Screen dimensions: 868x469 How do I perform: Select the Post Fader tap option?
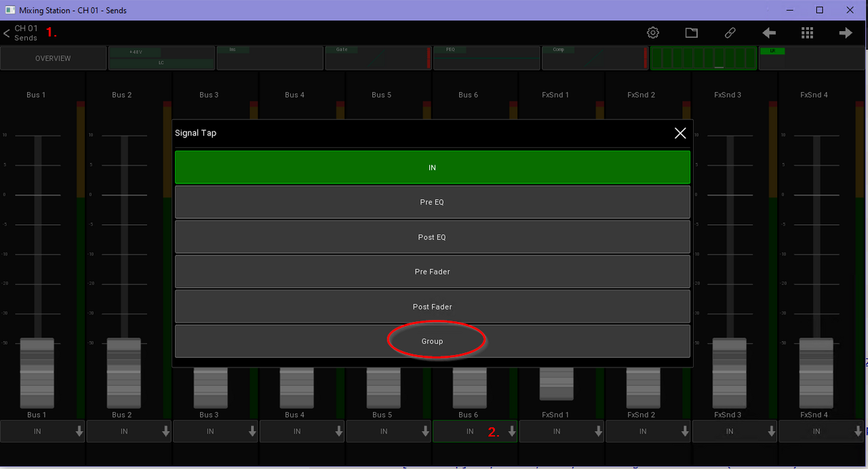pyautogui.click(x=433, y=306)
